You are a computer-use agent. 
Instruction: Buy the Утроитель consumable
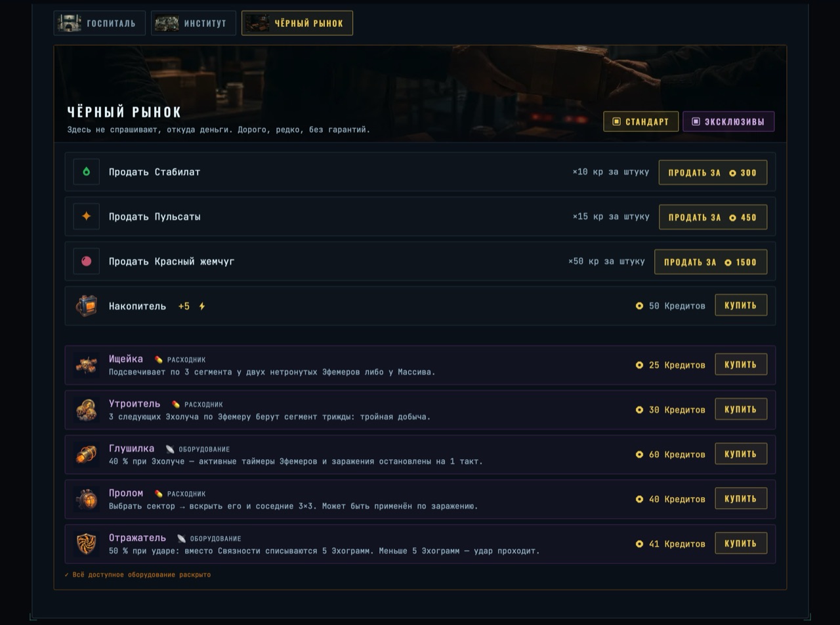741,409
